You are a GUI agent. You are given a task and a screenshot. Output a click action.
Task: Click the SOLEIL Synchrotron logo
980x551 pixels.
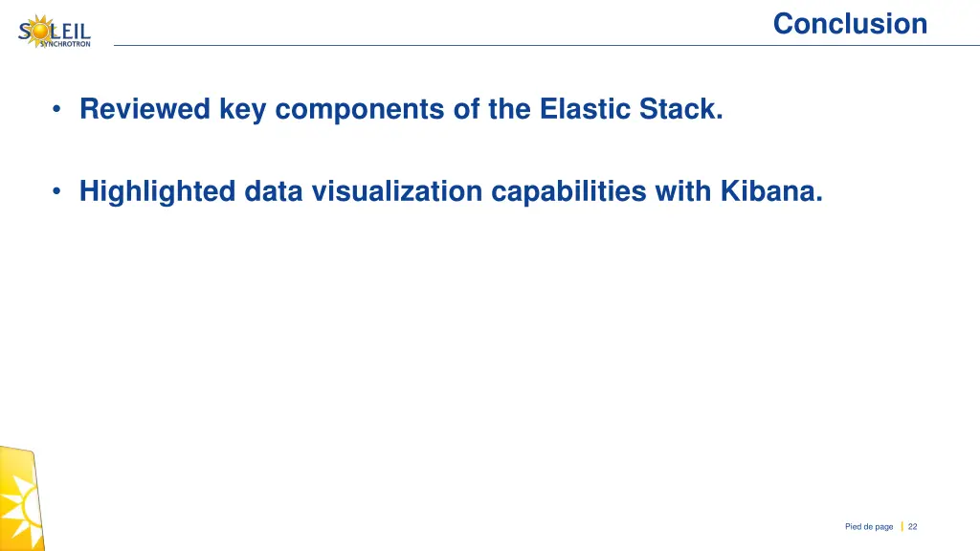click(x=55, y=32)
